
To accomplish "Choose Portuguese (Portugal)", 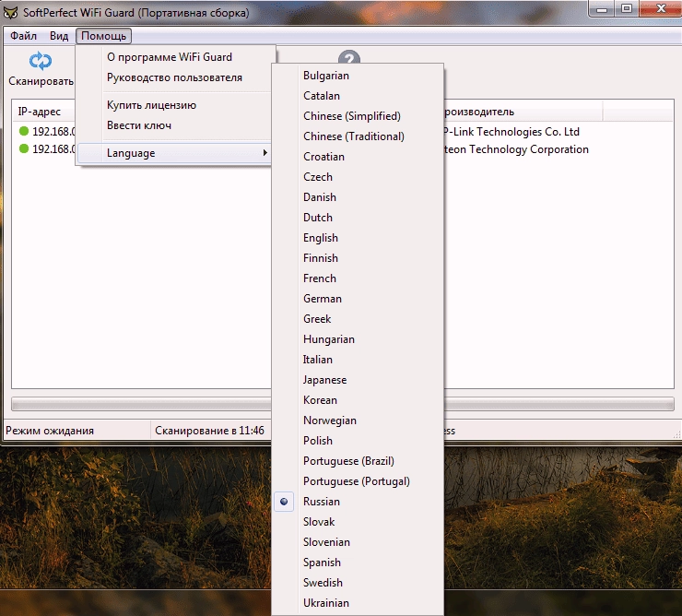I will (x=358, y=481).
